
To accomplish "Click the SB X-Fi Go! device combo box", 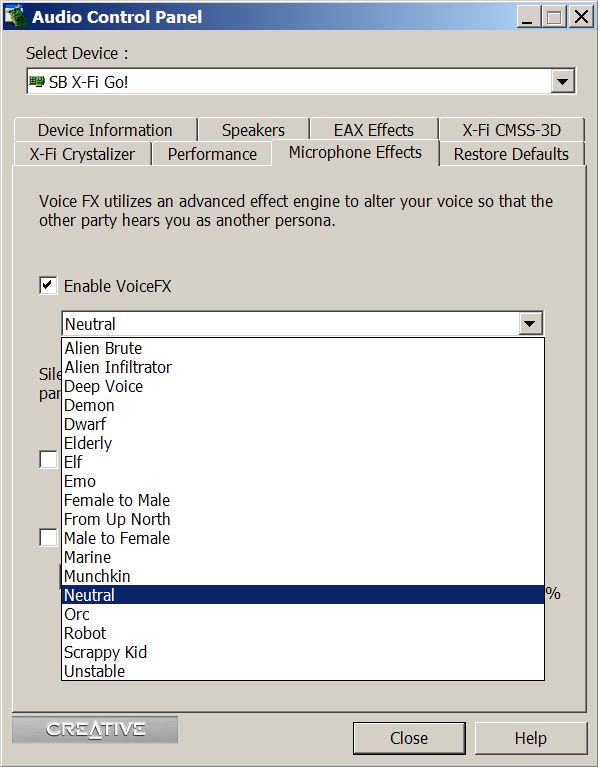I will pyautogui.click(x=301, y=81).
